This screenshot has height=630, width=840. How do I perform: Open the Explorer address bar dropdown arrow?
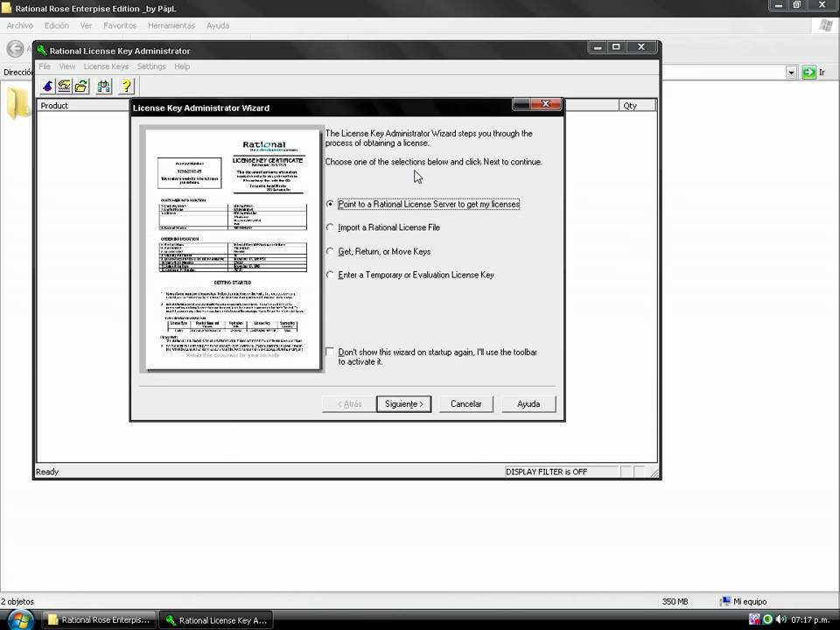[791, 73]
